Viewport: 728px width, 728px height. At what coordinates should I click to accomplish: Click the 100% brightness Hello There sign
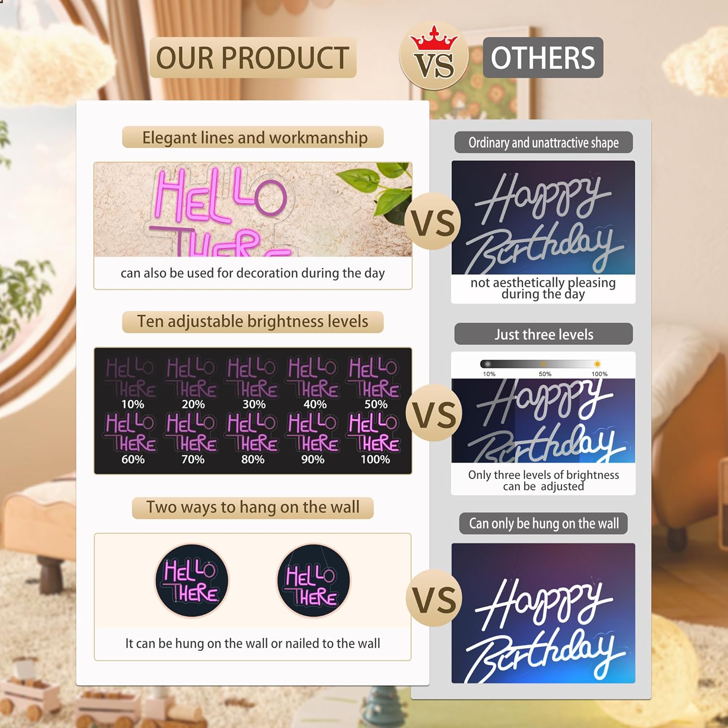coord(375,432)
